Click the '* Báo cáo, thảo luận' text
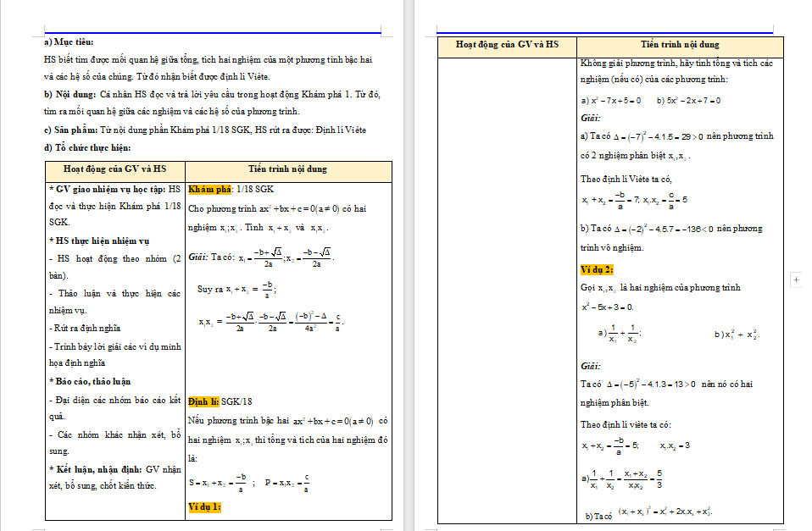Viewport: 812px width, 531px height. tap(90, 381)
